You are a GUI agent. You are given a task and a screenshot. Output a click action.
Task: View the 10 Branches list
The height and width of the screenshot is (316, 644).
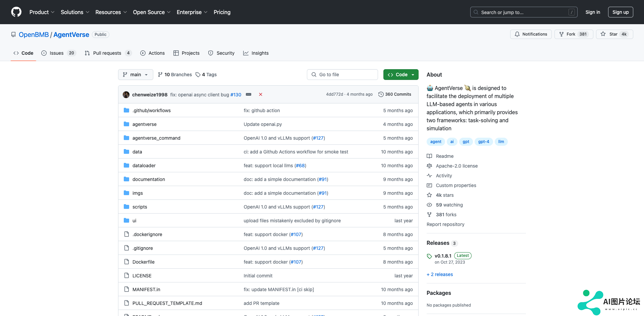pos(175,75)
